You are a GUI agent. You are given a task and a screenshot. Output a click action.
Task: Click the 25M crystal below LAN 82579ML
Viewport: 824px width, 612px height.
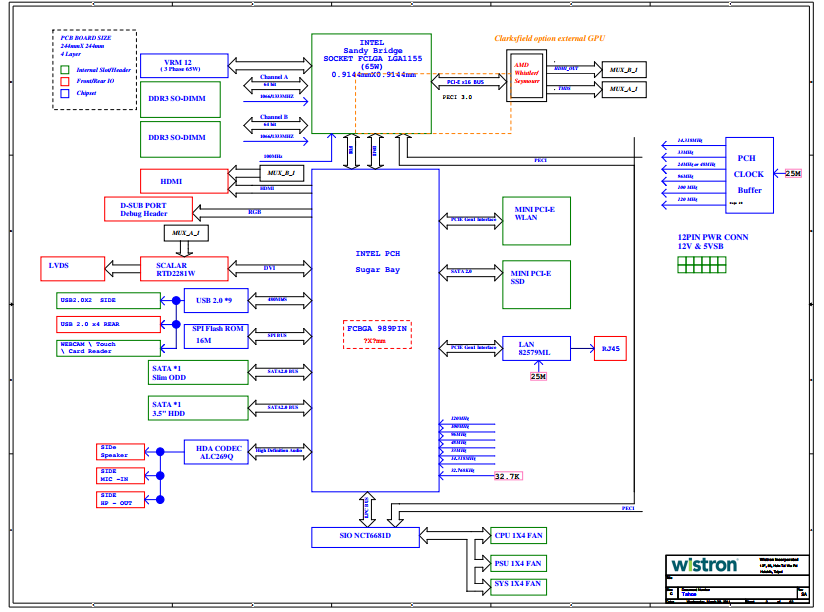coord(538,377)
